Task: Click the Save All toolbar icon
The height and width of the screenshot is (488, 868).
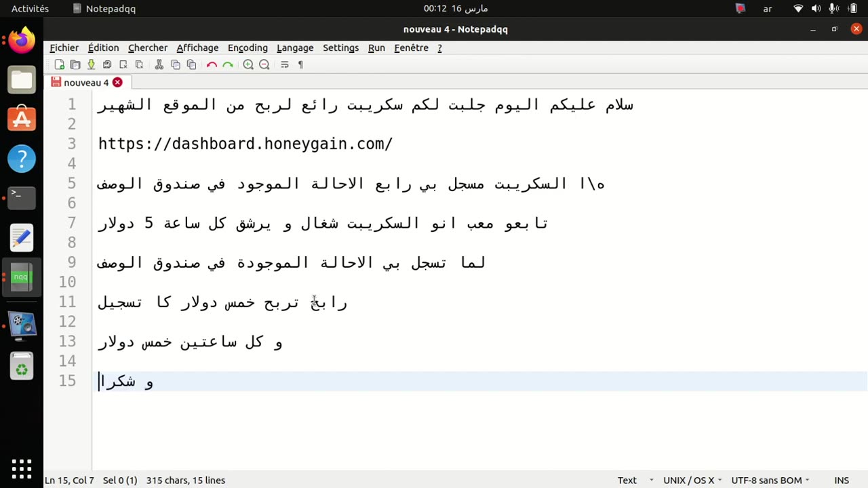Action: click(x=107, y=64)
